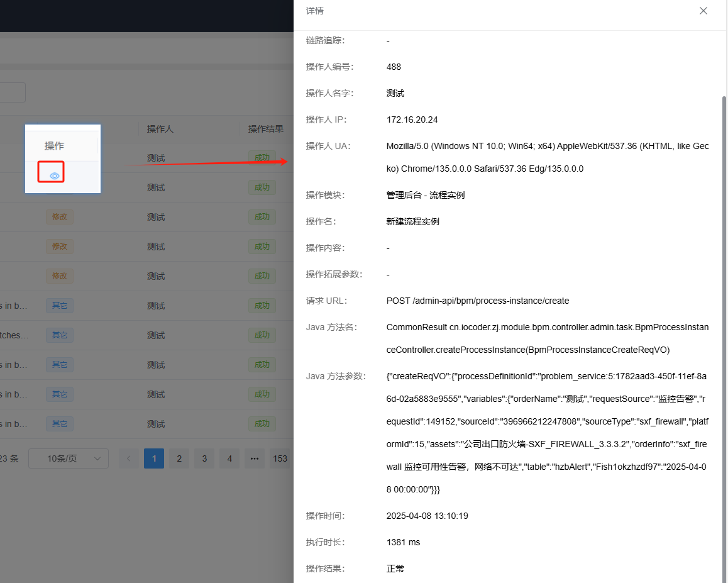This screenshot has width=728, height=583.
Task: Click the Mozilla/5.0 user agent string
Action: point(548,157)
